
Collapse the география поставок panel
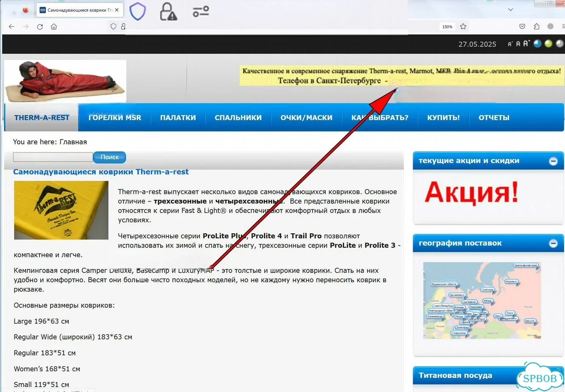coord(553,243)
